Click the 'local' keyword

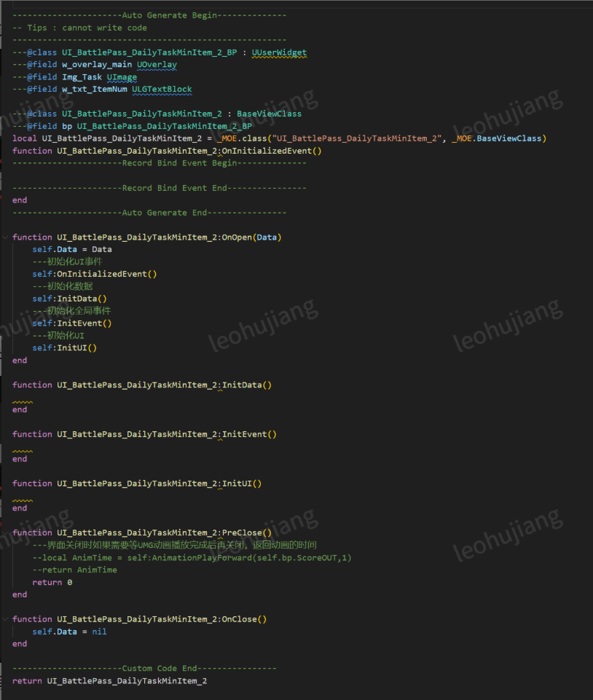pyautogui.click(x=25, y=138)
